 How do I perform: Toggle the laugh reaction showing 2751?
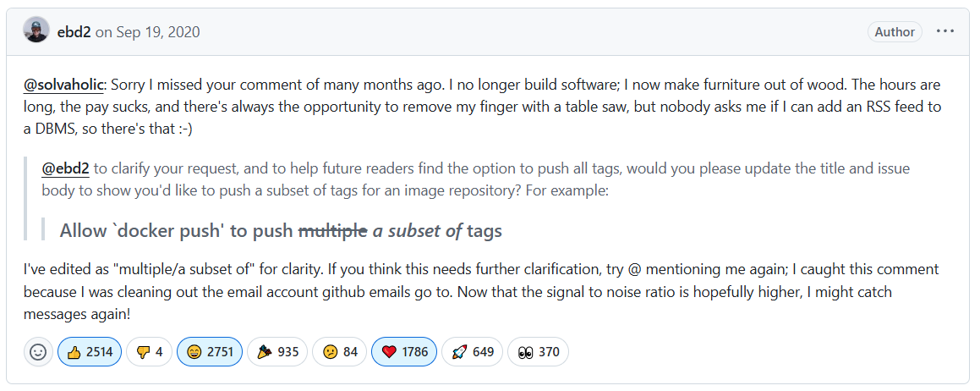click(210, 351)
